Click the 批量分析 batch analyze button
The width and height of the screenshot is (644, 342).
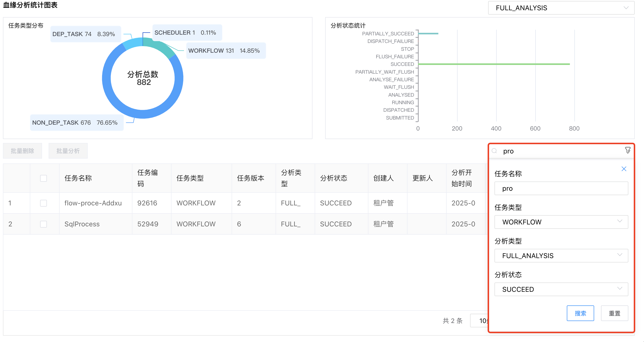pyautogui.click(x=68, y=151)
